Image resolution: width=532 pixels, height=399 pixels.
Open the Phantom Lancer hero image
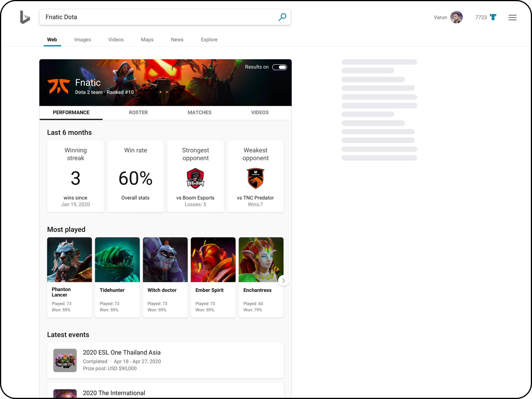[70, 260]
